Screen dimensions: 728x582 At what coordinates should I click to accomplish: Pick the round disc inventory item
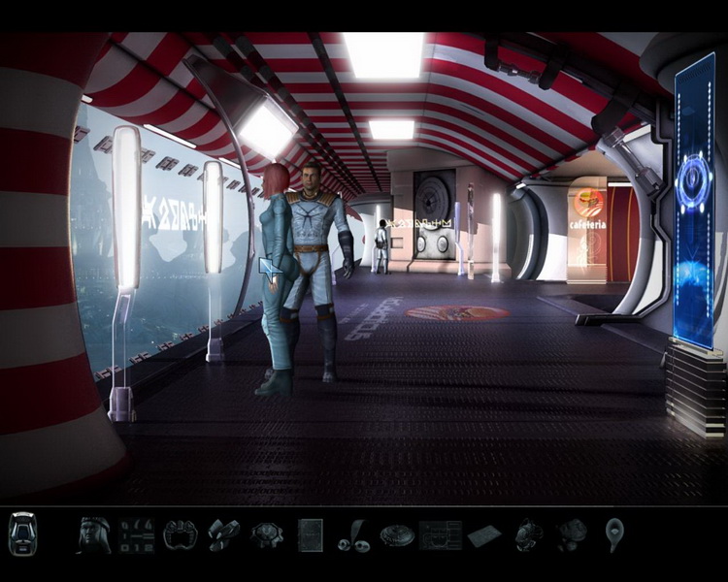tap(396, 534)
